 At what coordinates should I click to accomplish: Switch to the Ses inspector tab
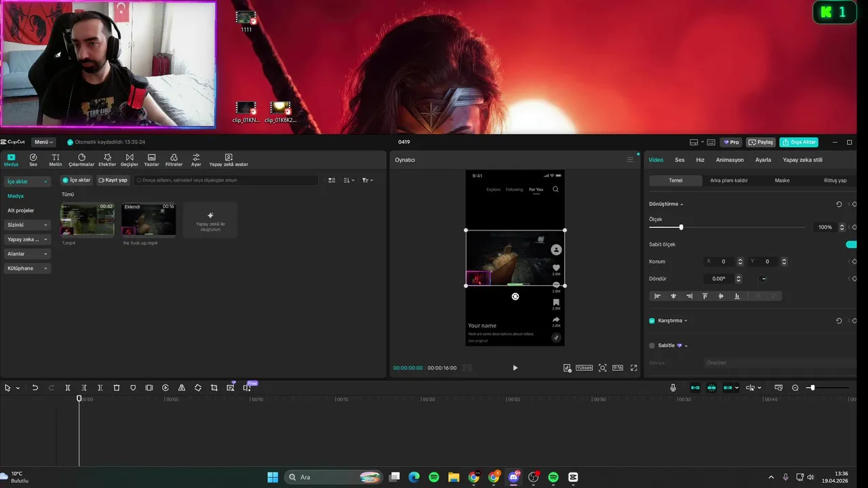pos(679,160)
